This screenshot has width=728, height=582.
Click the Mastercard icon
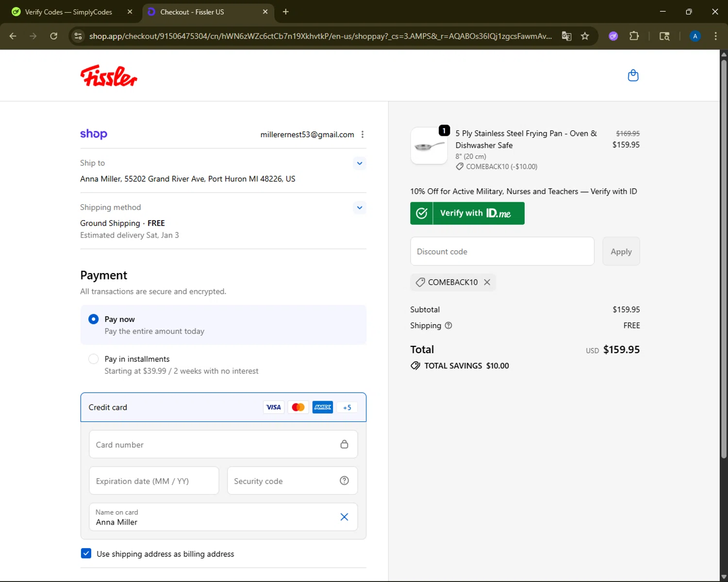click(x=298, y=407)
